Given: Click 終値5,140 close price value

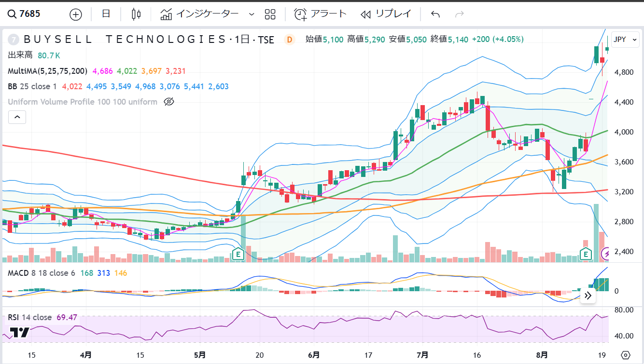Looking at the screenshot, I should tap(449, 40).
